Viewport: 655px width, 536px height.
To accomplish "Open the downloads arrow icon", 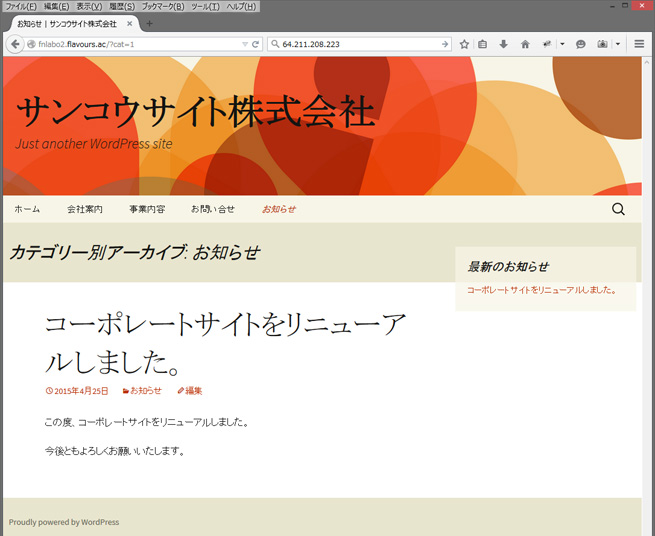I will coord(503,44).
